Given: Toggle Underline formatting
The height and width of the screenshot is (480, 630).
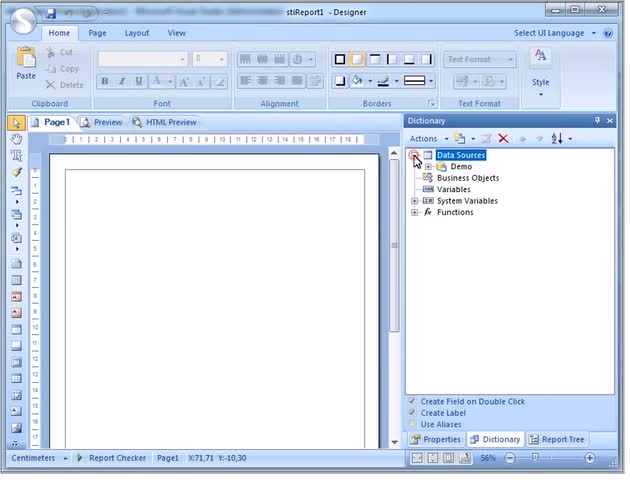Looking at the screenshot, I should pyautogui.click(x=139, y=82).
